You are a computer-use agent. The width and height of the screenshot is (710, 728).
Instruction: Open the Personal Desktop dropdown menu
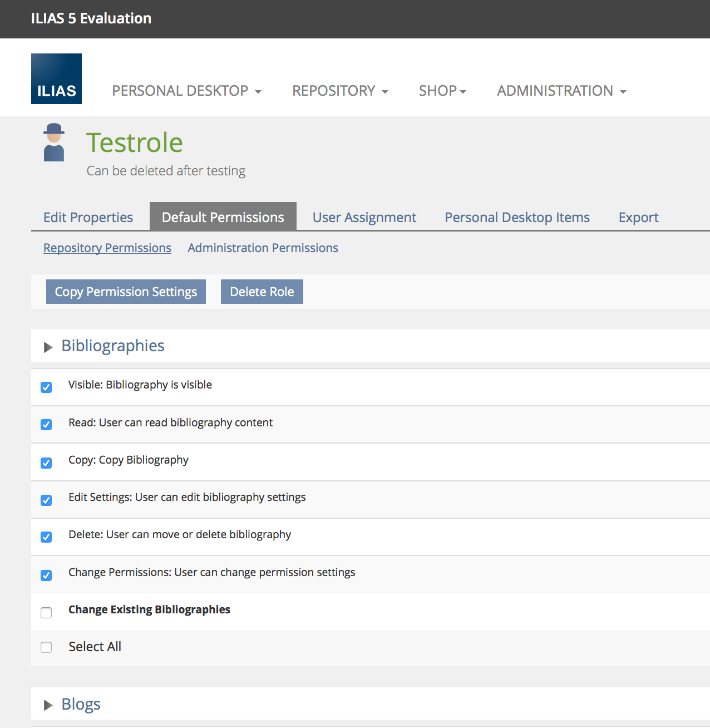tap(186, 91)
